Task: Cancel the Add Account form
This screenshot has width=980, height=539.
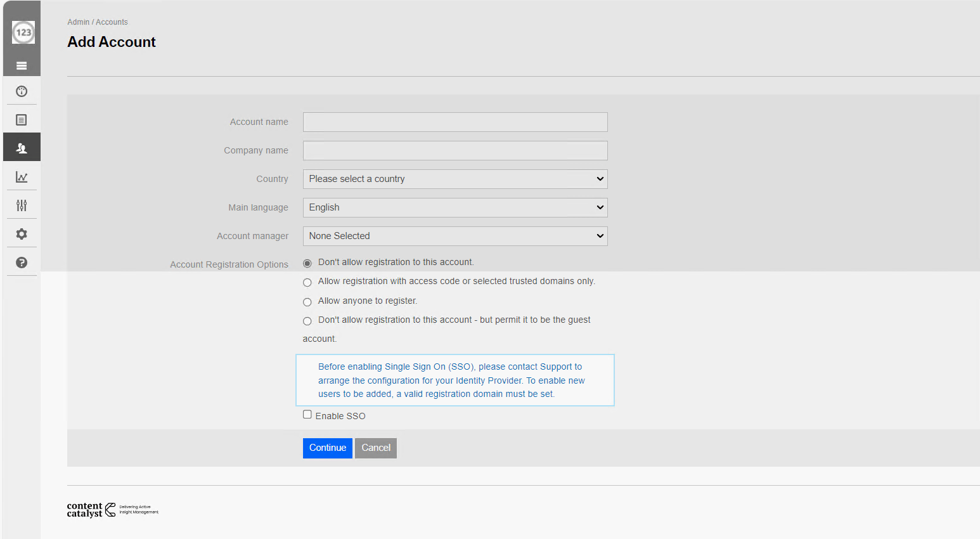Action: tap(375, 448)
